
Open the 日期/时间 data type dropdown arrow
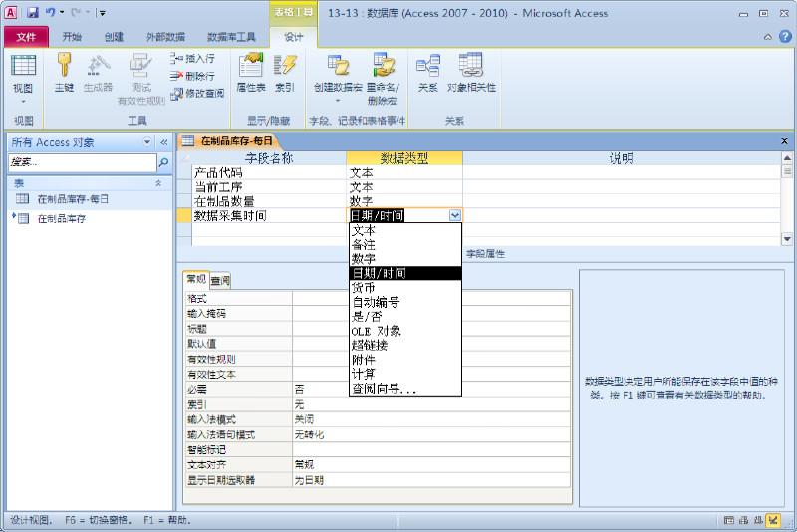(x=455, y=215)
